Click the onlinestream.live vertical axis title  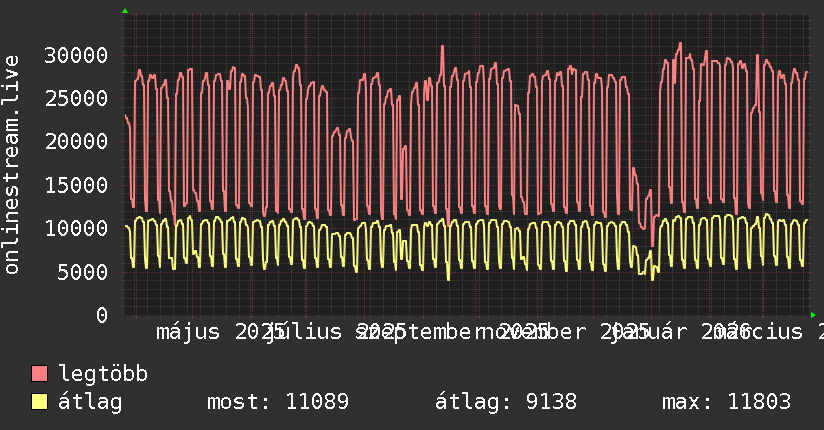[11, 165]
